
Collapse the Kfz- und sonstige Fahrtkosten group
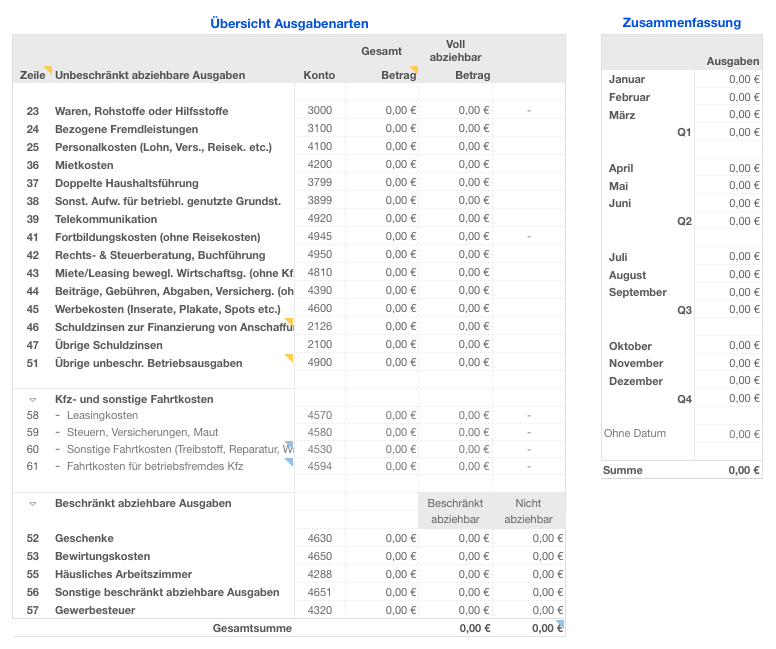32,399
